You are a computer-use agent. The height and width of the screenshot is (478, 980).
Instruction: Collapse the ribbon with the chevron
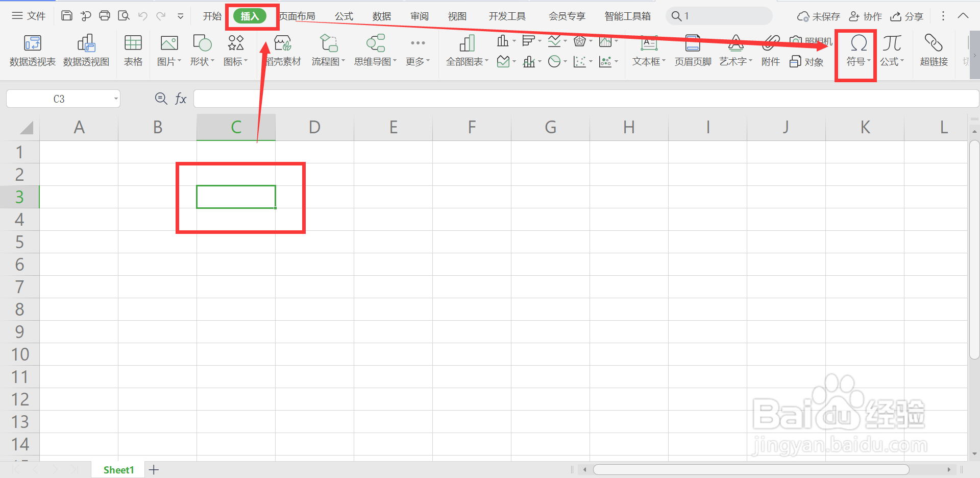tap(963, 16)
